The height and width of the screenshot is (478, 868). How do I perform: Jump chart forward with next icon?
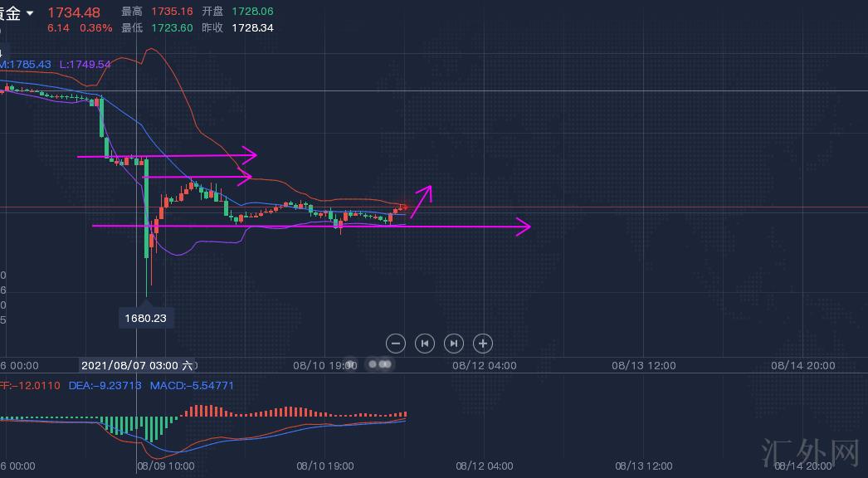click(x=454, y=343)
